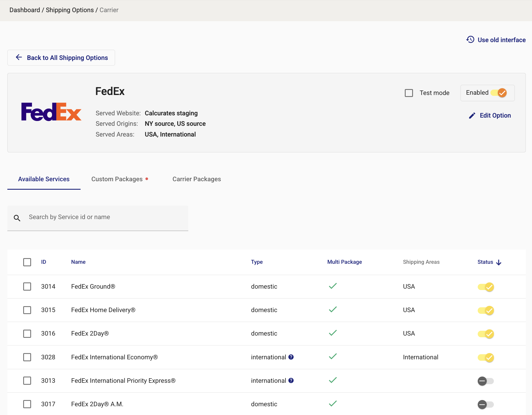Toggle the FedEx Enabled switch off
This screenshot has width=532, height=415.
coord(499,93)
